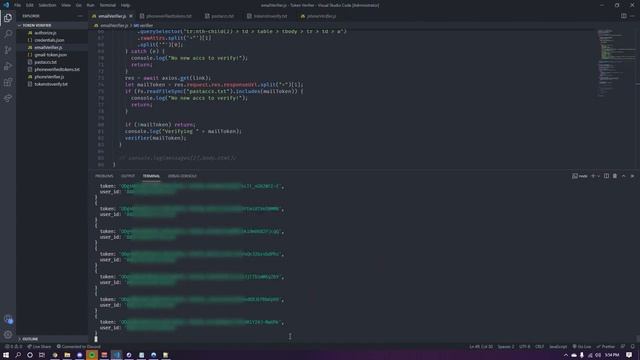Click the Explorer more actions ellipsis
This screenshot has width=640, height=360.
(80, 16)
